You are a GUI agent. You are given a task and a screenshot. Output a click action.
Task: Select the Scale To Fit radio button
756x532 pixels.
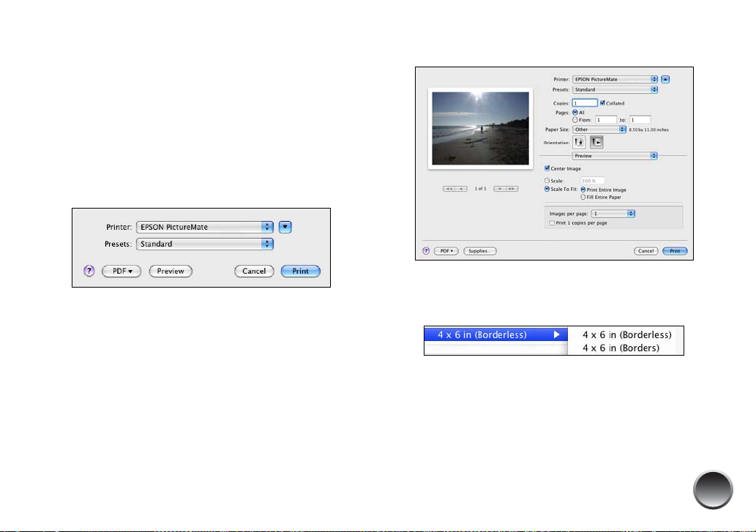point(547,189)
